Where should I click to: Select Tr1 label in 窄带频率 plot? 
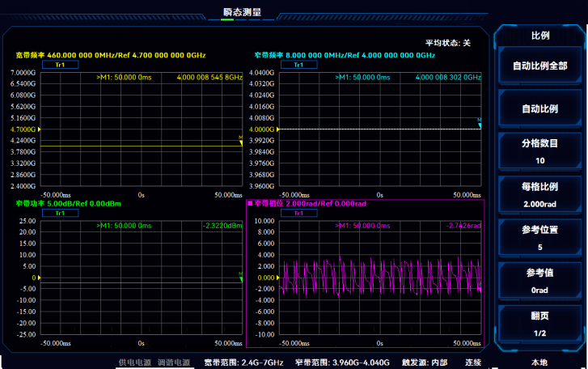(298, 65)
